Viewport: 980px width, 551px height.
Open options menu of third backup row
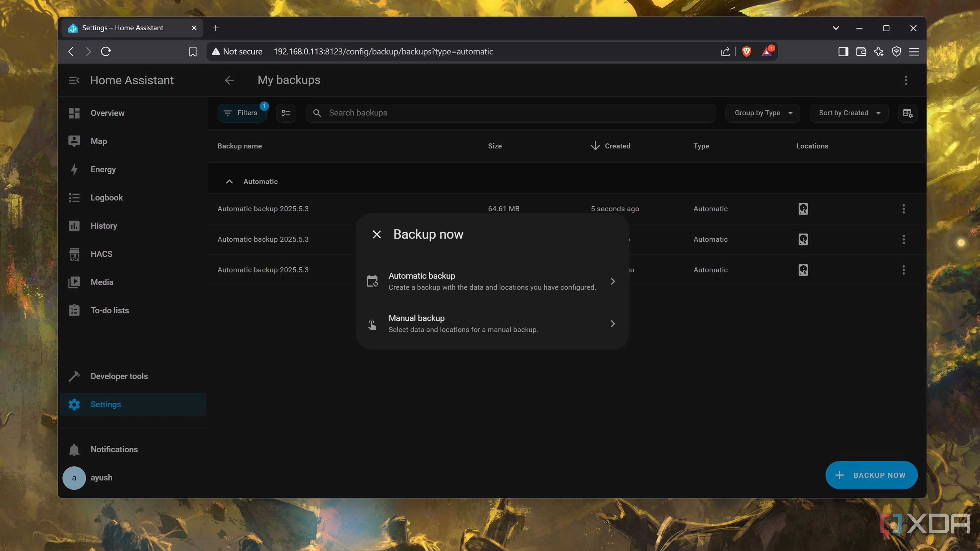point(903,270)
